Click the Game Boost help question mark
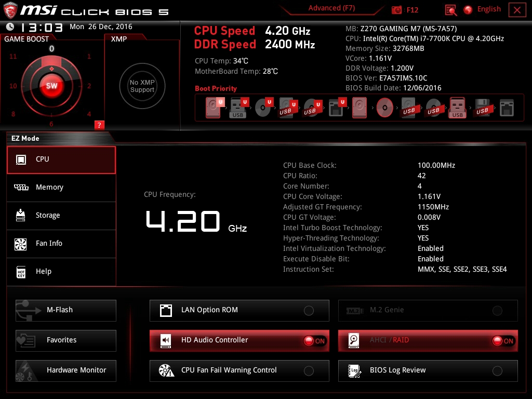Viewport: 532px width, 399px height. [x=100, y=125]
